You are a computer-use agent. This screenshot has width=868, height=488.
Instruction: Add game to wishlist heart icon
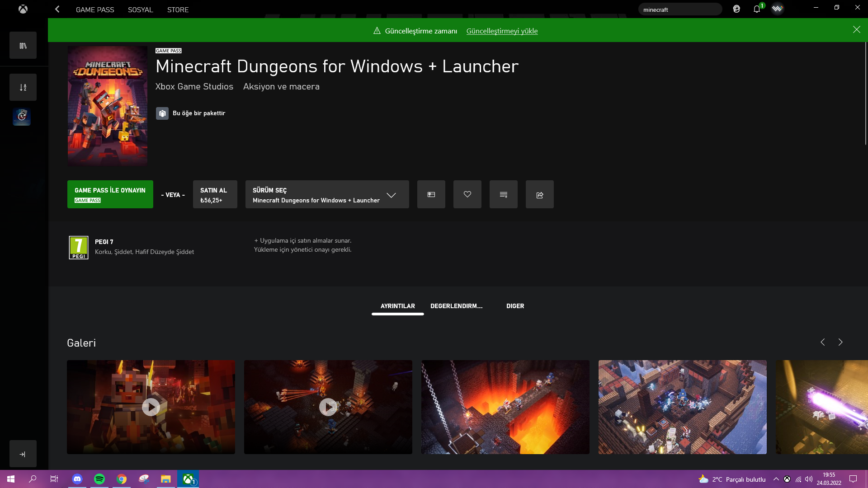pyautogui.click(x=467, y=194)
